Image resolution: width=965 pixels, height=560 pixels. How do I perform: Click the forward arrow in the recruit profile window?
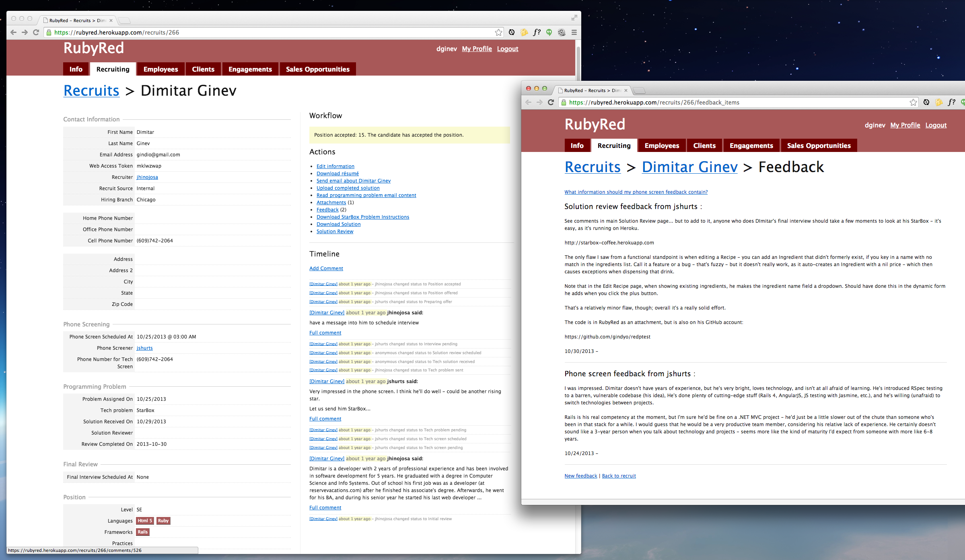click(25, 33)
